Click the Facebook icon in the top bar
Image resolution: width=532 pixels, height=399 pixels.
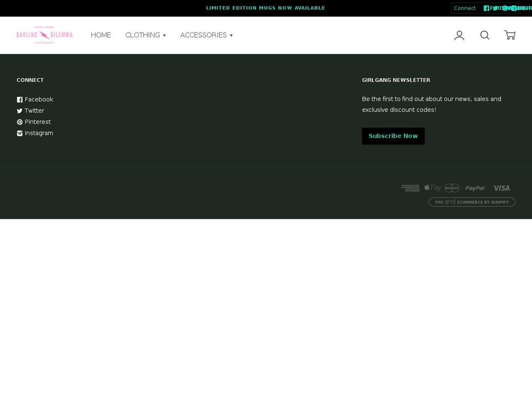pos(486,8)
